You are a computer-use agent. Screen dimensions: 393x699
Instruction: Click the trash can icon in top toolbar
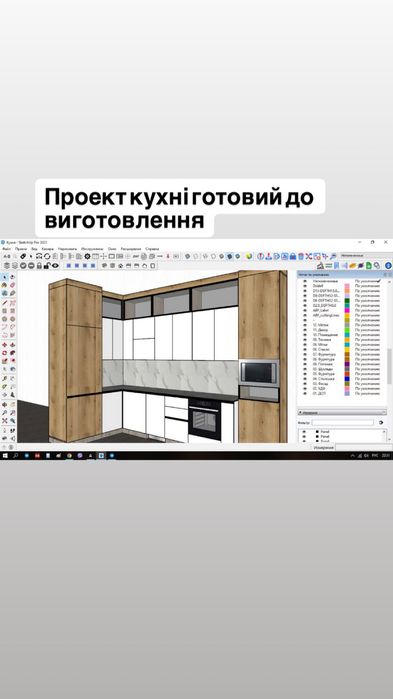tap(301, 256)
